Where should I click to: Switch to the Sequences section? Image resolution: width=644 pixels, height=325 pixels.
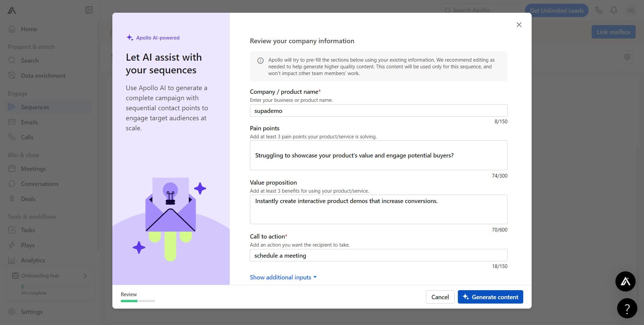(35, 107)
